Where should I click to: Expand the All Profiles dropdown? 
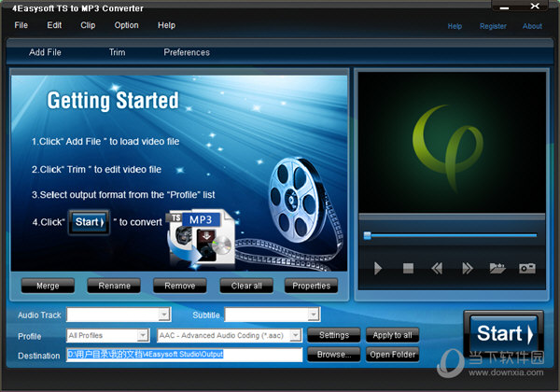(x=143, y=335)
